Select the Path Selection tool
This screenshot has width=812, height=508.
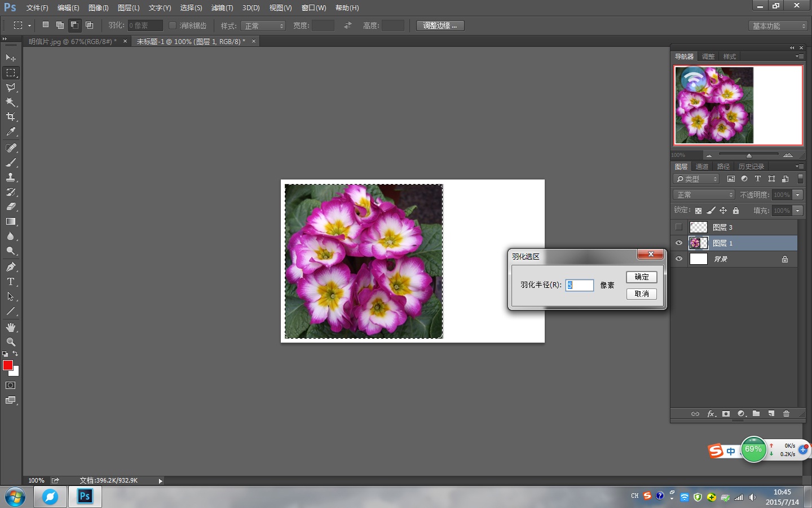[10, 296]
